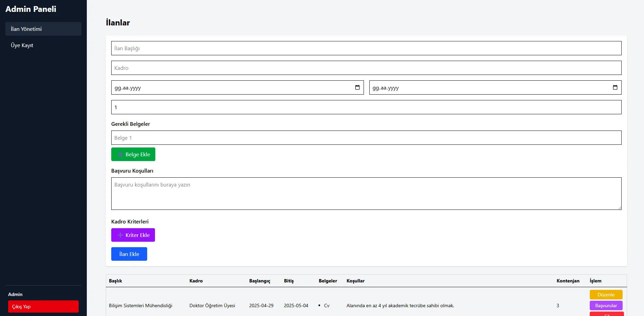Select the end date field

[495, 87]
